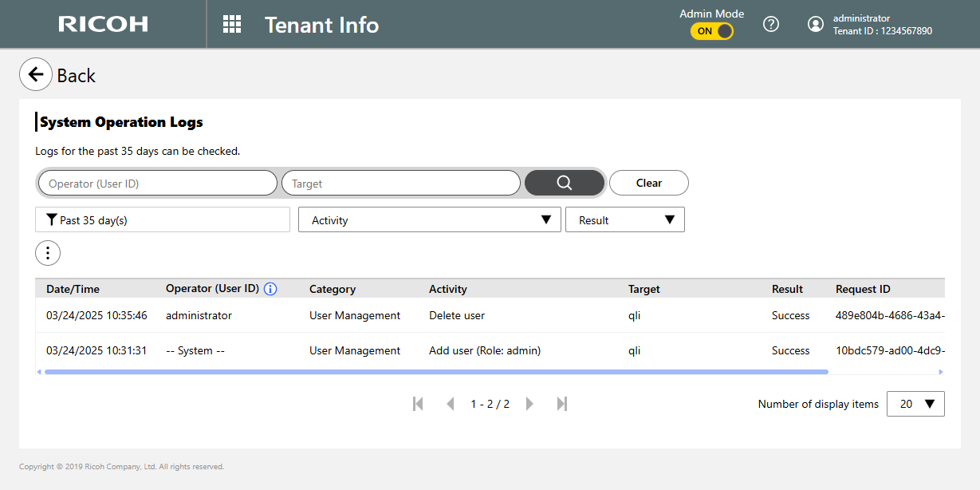Click the Back arrow icon

pos(36,74)
